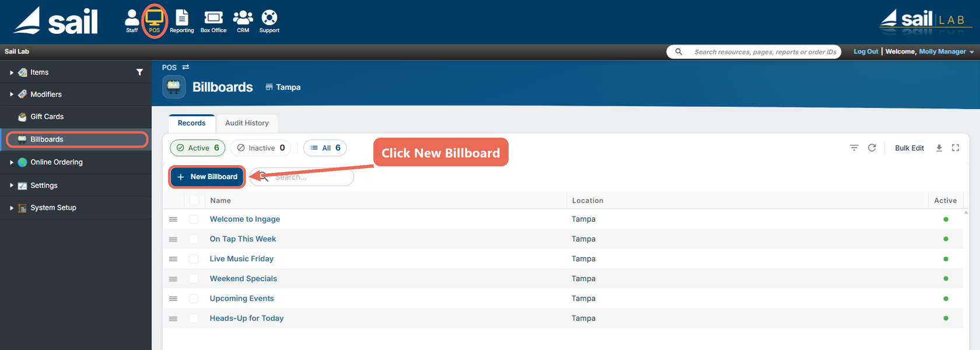Refresh the billboard records list
This screenshot has height=350, width=980.
(x=872, y=148)
